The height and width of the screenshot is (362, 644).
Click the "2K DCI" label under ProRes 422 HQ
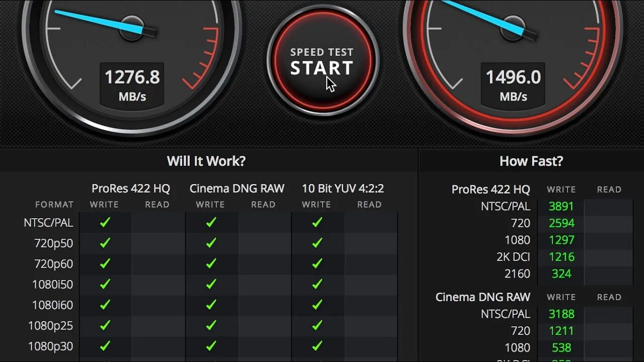[513, 257]
